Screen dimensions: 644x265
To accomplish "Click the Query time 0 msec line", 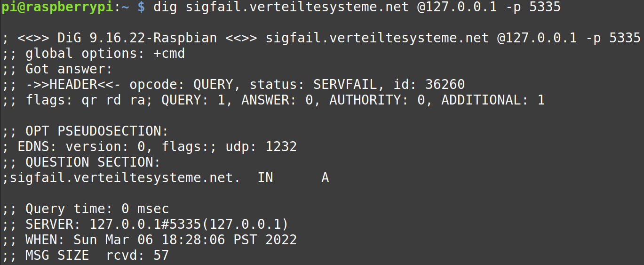I will 86,209.
